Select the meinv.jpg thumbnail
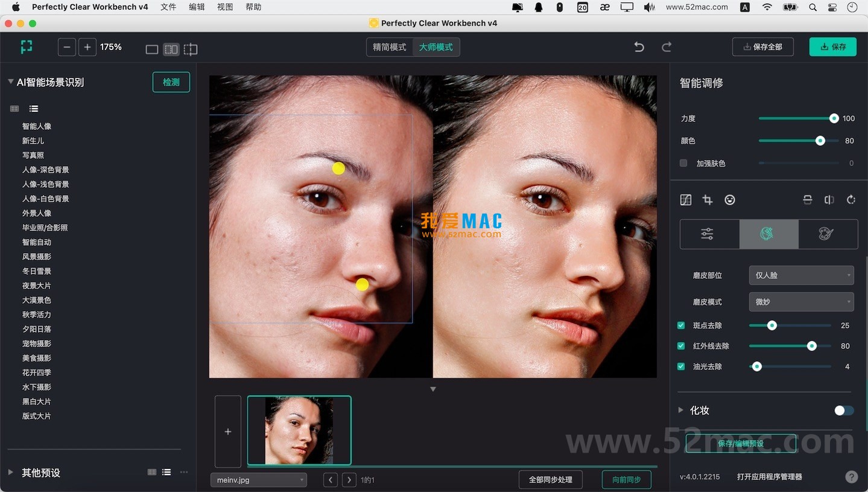Screen dimensions: 868x492 (299, 430)
